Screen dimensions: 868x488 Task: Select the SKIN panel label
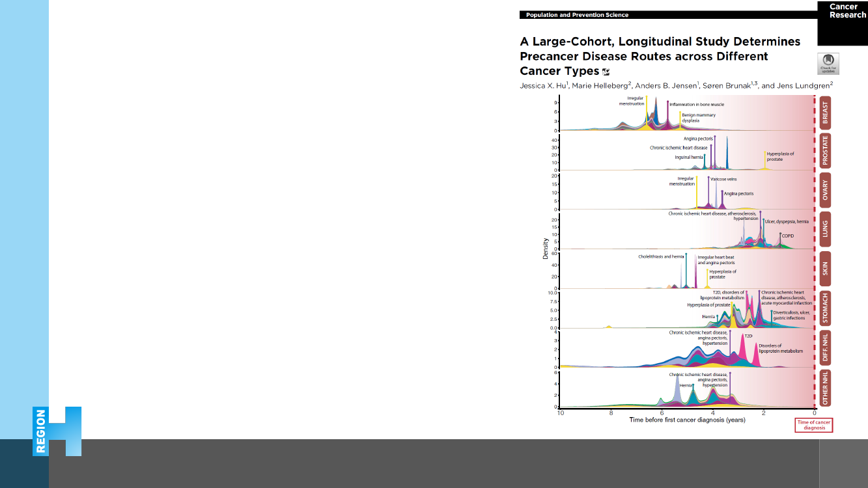pos(825,269)
